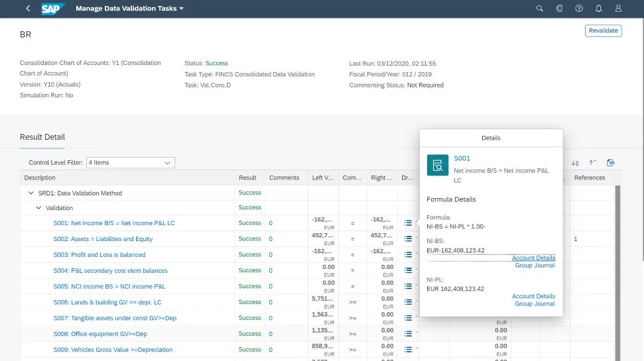
Task: Open Group Journal link under NI-PL
Action: [x=535, y=304]
